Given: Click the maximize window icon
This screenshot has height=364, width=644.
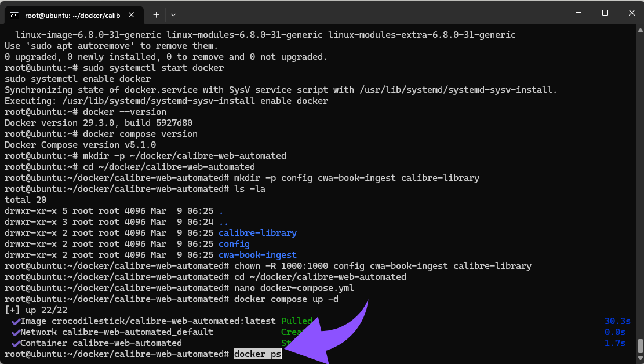Looking at the screenshot, I should pos(604,12).
